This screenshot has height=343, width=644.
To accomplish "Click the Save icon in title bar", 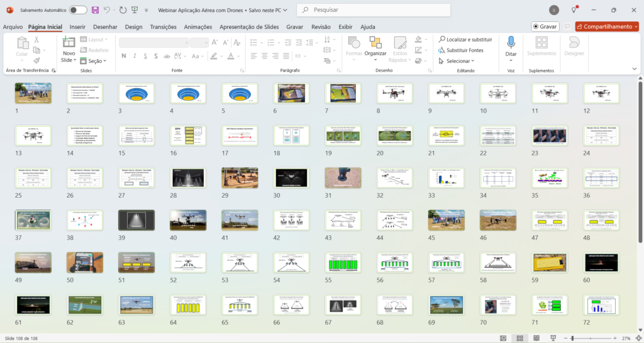I will click(x=95, y=10).
